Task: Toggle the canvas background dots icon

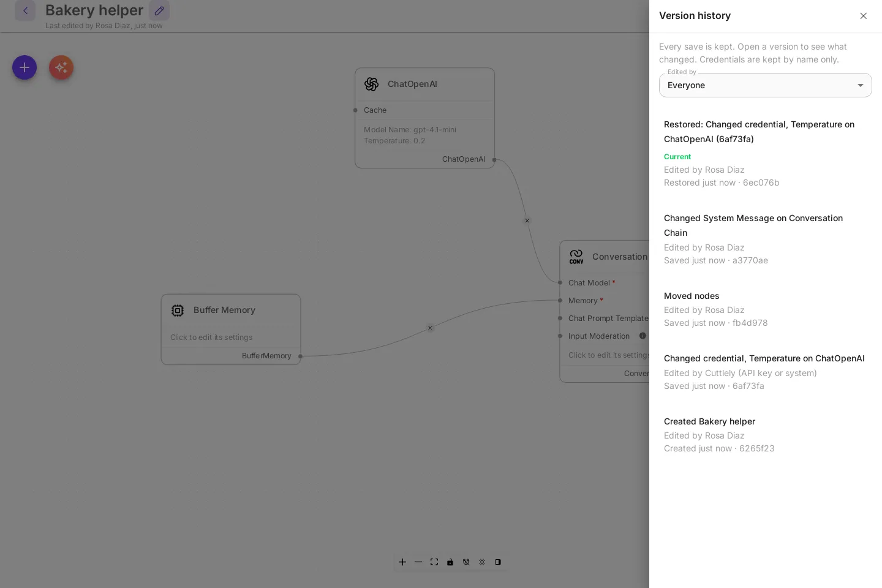Action: (482, 562)
